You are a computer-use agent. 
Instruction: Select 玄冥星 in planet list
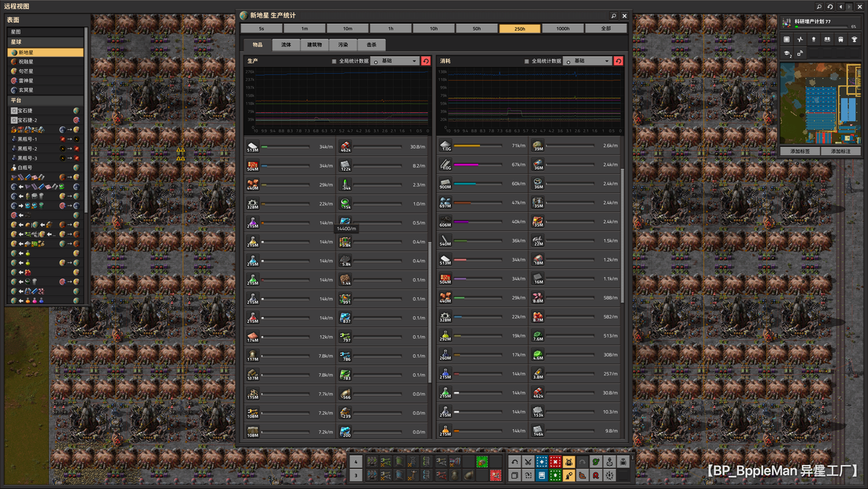(45, 90)
